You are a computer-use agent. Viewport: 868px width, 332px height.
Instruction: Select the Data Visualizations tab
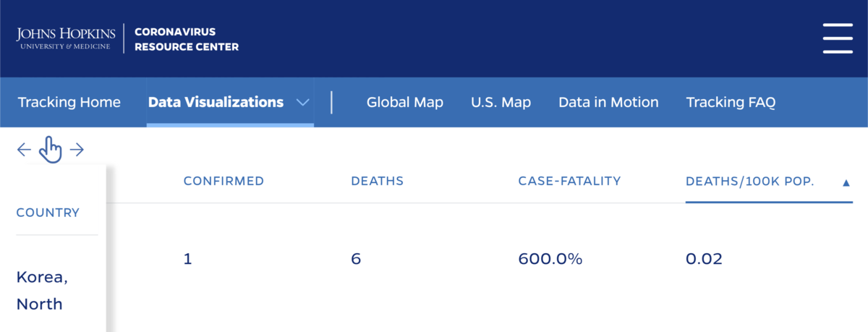(216, 102)
